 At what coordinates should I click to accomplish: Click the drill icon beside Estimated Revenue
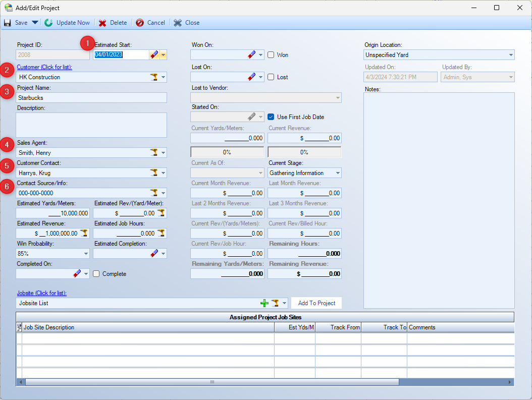pyautogui.click(x=84, y=233)
